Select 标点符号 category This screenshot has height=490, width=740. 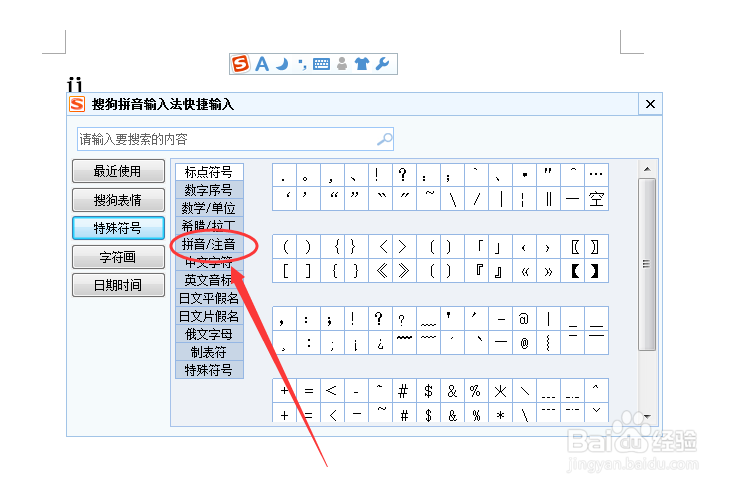209,172
